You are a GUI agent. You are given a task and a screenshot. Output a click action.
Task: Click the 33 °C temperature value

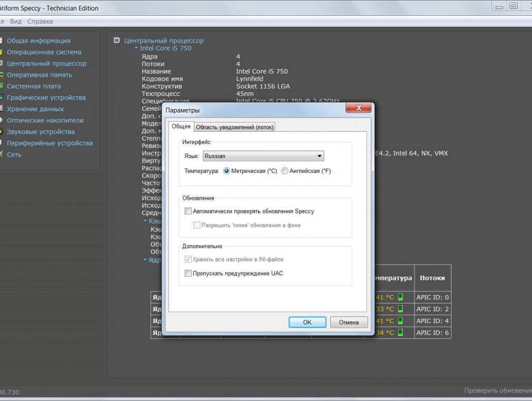[385, 309]
